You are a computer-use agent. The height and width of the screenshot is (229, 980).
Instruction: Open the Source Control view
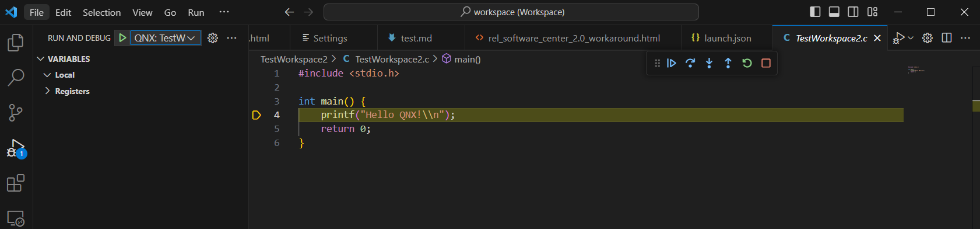click(16, 113)
